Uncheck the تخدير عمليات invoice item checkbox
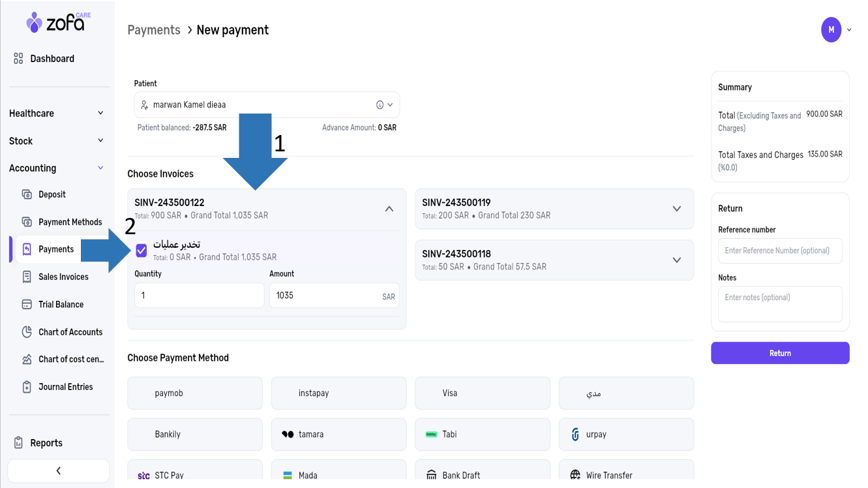Screen dimensions: 868x488 point(142,251)
